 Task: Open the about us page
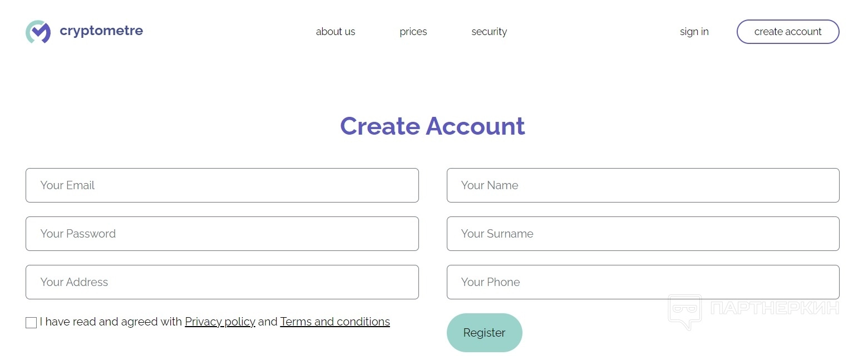(x=336, y=32)
